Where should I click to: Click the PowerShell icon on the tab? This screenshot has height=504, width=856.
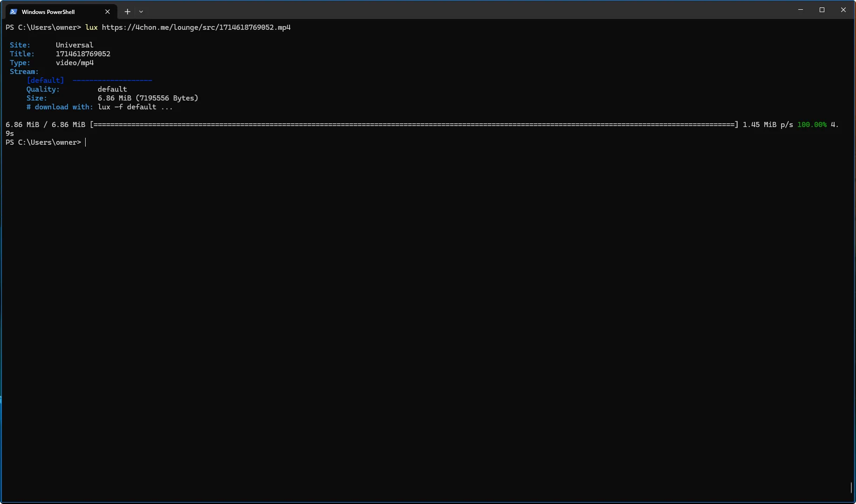pos(14,11)
